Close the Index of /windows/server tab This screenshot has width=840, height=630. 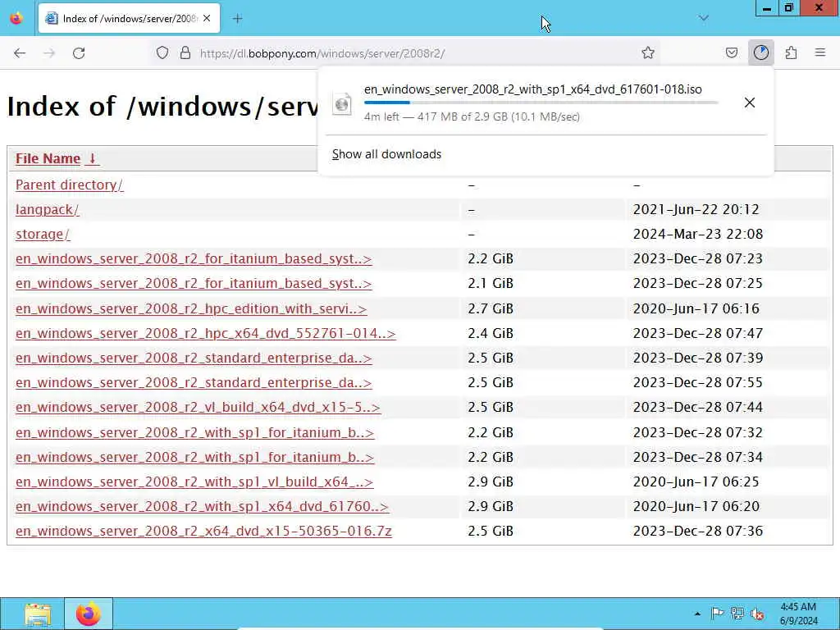point(207,19)
